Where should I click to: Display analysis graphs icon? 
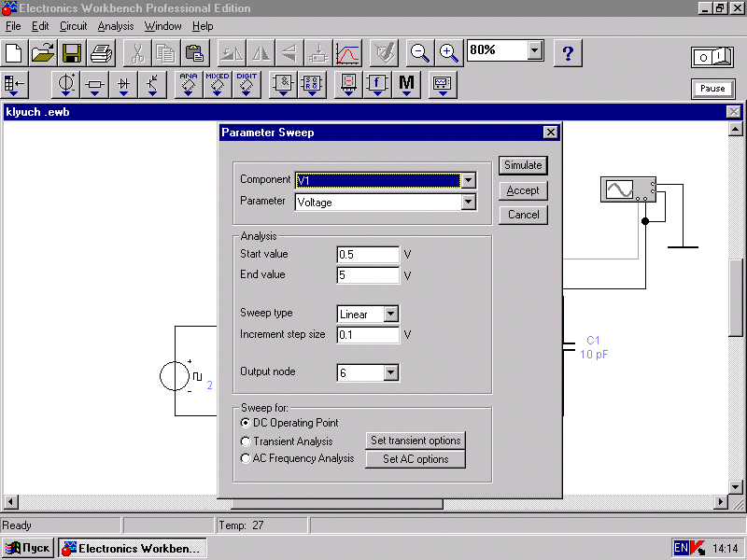pyautogui.click(x=347, y=53)
